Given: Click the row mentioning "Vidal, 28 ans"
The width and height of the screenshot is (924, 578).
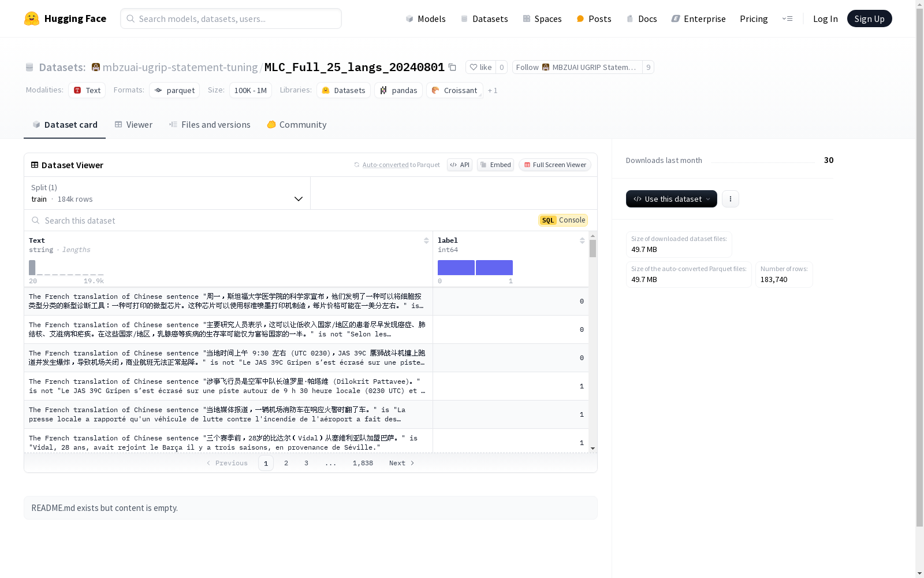Looking at the screenshot, I should pyautogui.click(x=306, y=441).
